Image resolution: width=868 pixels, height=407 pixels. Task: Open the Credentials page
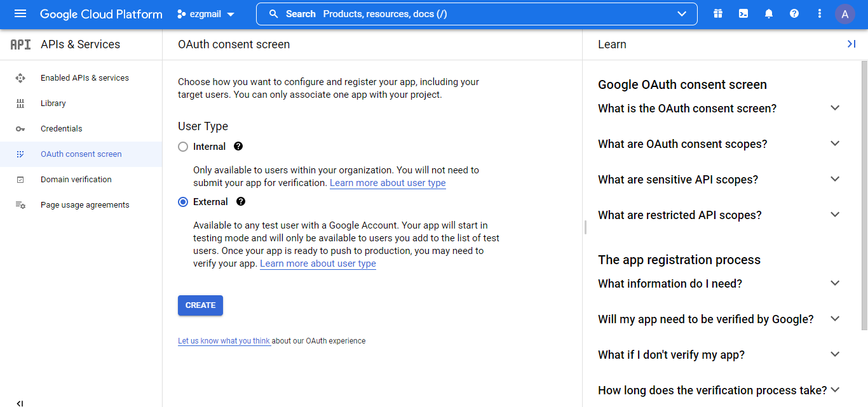pos(81,129)
